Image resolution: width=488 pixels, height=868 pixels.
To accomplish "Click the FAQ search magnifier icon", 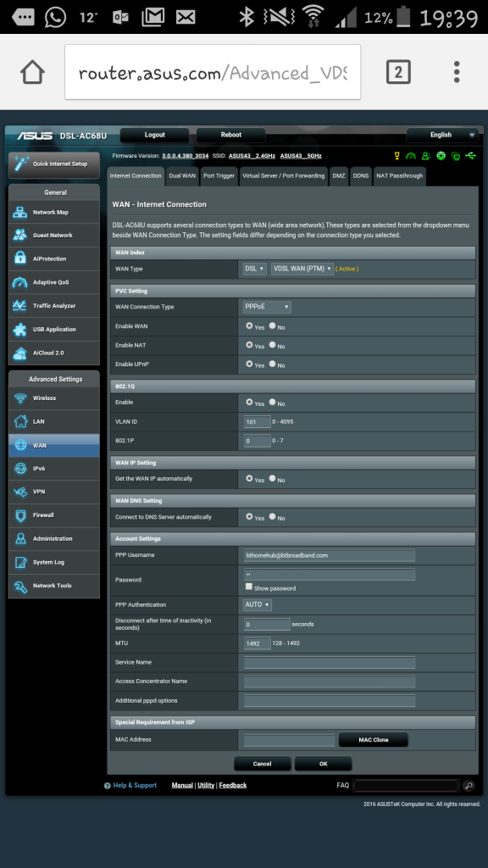I will tap(468, 786).
